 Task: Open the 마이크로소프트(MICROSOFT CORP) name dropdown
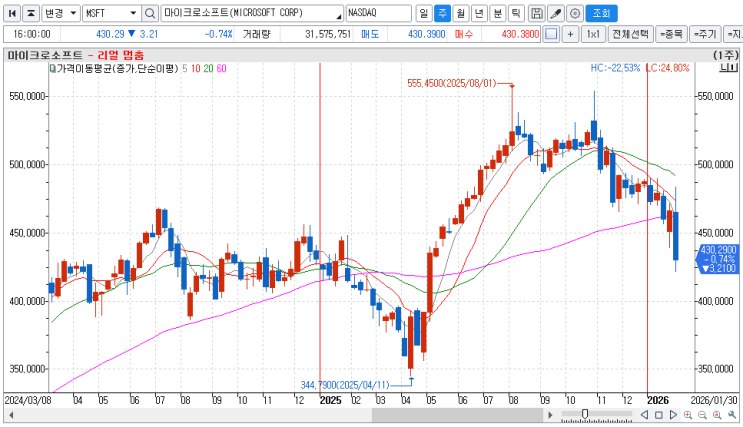click(x=339, y=17)
